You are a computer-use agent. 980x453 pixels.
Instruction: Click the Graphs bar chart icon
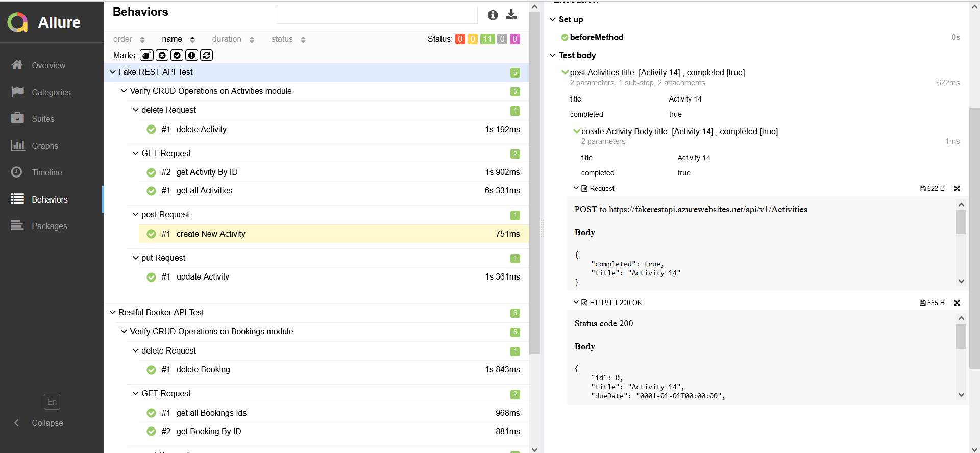tap(17, 145)
